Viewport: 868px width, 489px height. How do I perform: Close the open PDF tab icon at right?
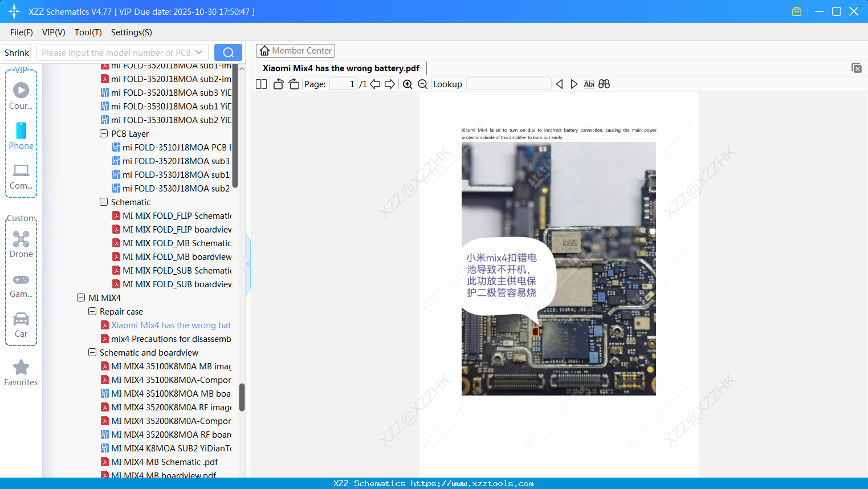(857, 68)
